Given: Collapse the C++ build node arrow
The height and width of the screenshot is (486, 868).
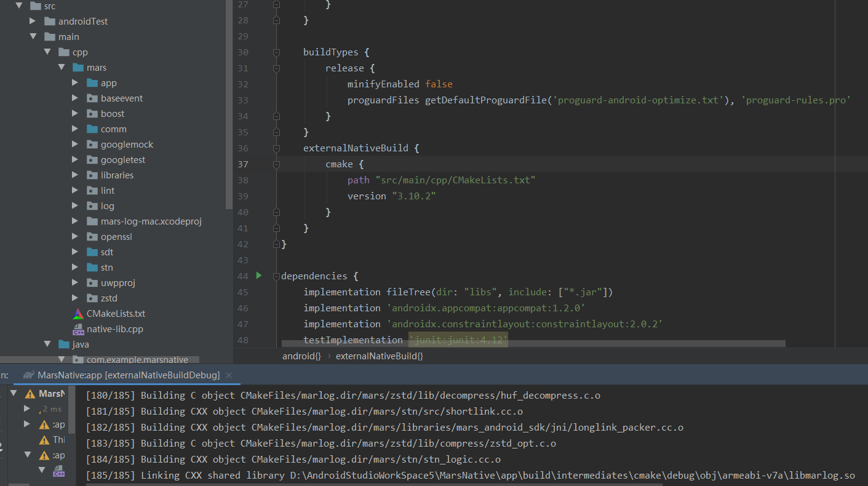Looking at the screenshot, I should coord(42,470).
